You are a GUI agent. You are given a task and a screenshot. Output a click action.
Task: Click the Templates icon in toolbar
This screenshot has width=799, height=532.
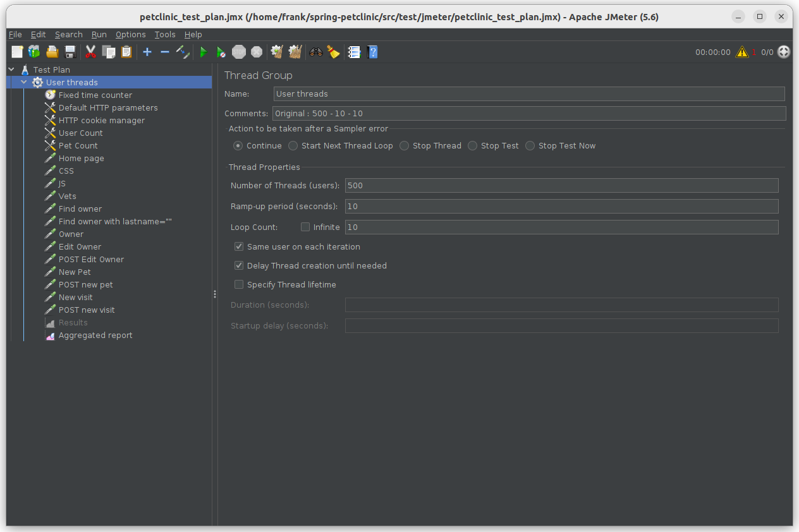point(34,52)
